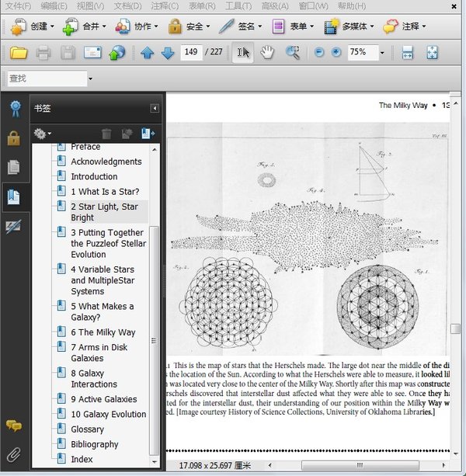Open the Comments speech bubble panel
The image size is (466, 476).
tap(13, 426)
